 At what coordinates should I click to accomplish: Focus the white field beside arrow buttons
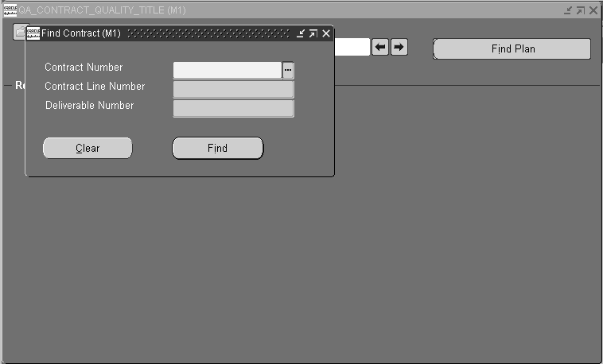tap(352, 47)
